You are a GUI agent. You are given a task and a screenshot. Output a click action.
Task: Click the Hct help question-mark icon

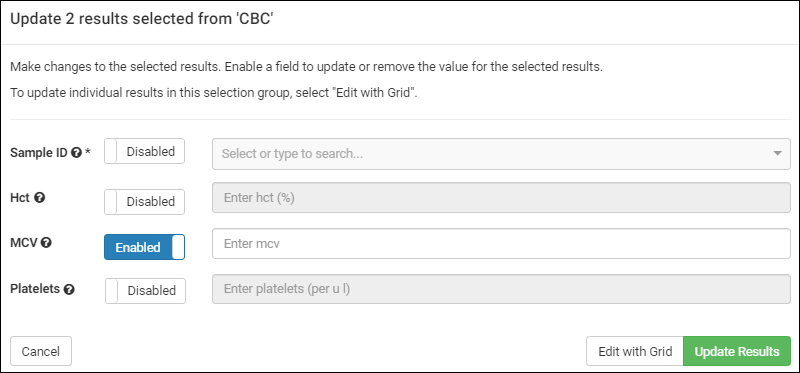coord(39,197)
